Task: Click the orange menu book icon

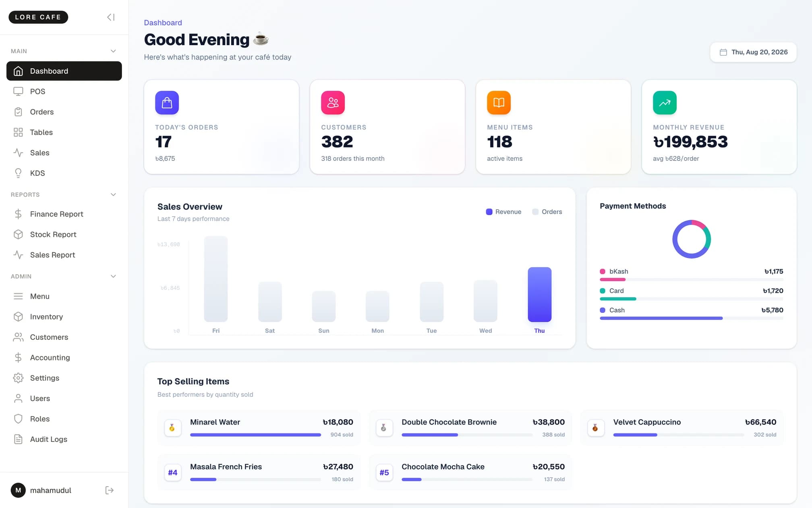Action: click(x=499, y=103)
